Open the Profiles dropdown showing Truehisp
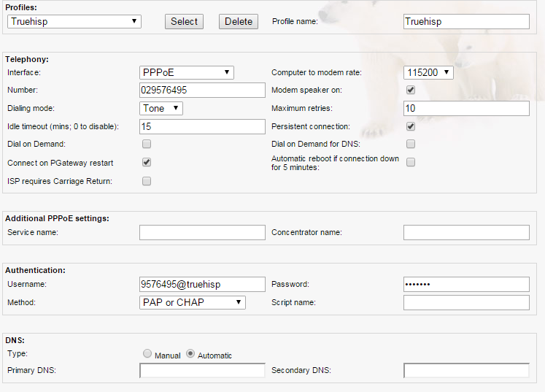 74,21
